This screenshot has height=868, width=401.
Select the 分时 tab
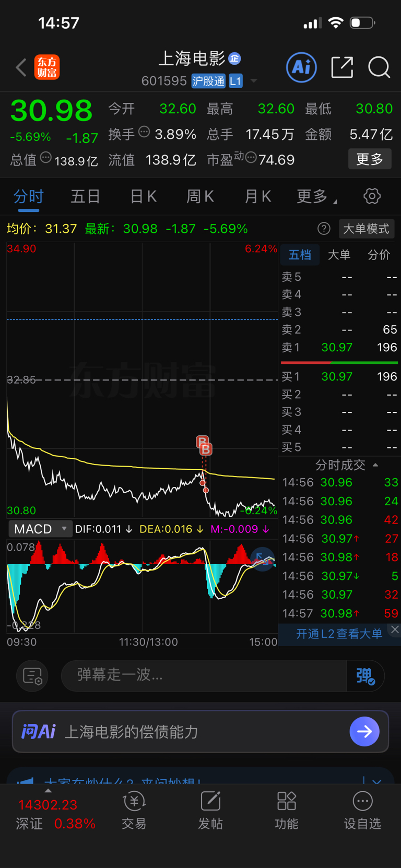pyautogui.click(x=29, y=196)
